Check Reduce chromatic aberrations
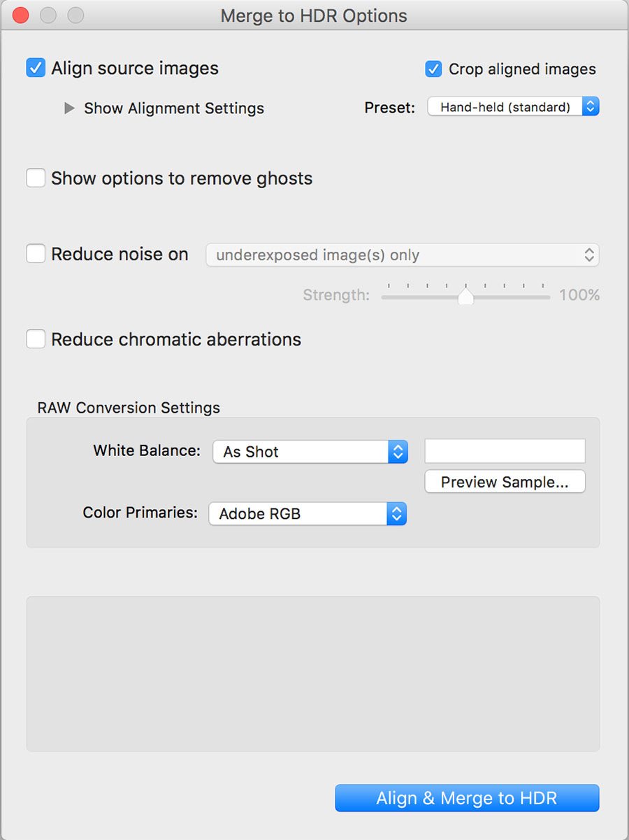 pyautogui.click(x=35, y=339)
